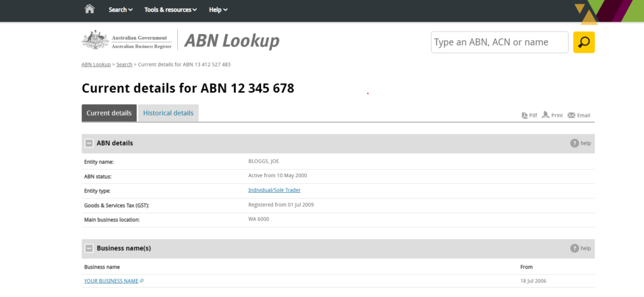Collapse the ABN details section

[89, 143]
